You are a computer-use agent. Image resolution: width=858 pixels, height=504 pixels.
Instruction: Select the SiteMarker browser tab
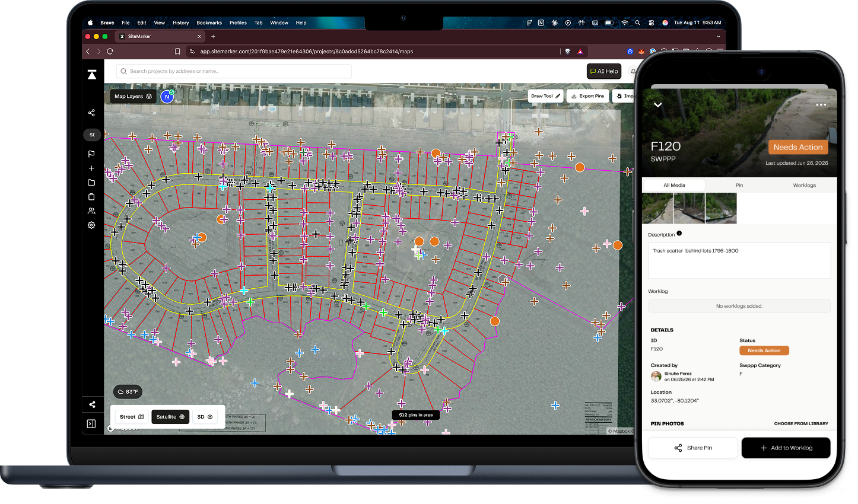(160, 36)
